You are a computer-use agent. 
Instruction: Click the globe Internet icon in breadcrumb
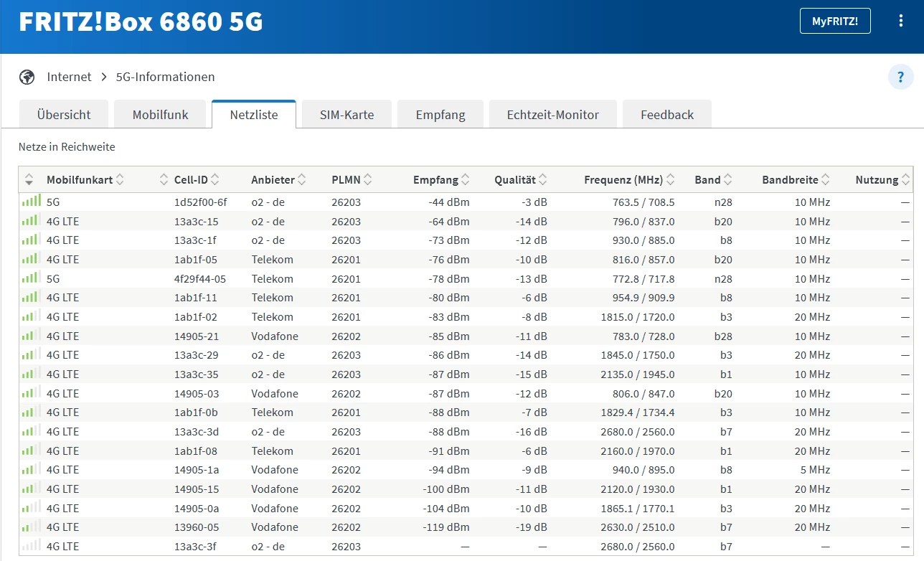point(27,77)
